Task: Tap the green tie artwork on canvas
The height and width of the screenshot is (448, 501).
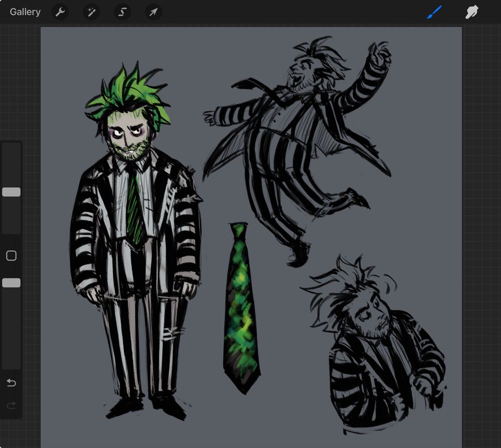Action: [241, 308]
